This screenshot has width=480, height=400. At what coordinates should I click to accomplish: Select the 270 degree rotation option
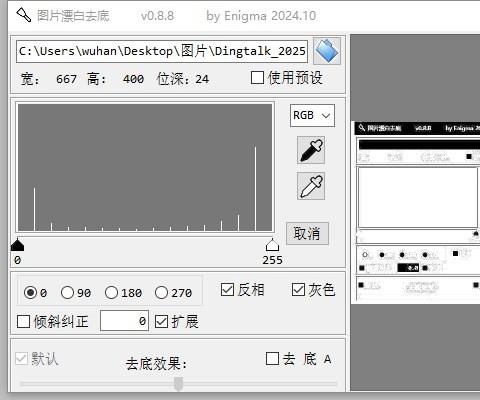coord(161,293)
